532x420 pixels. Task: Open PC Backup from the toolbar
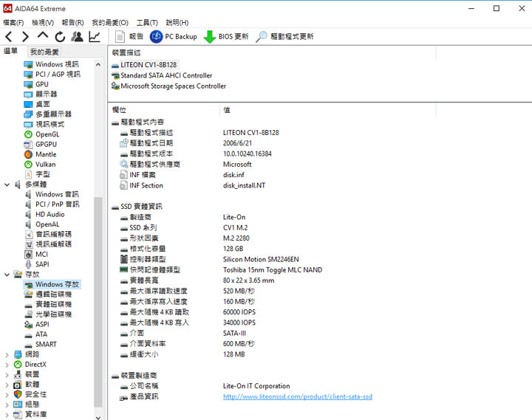(174, 37)
